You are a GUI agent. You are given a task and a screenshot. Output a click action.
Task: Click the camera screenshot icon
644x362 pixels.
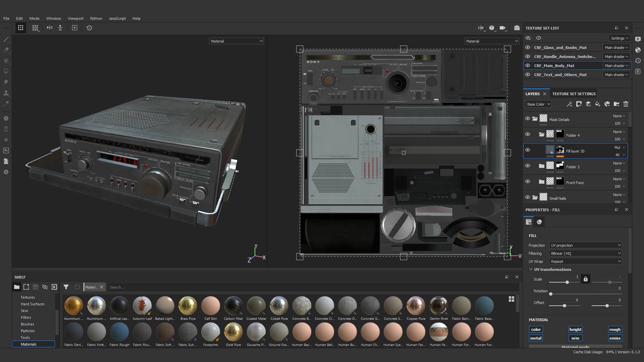tap(517, 28)
